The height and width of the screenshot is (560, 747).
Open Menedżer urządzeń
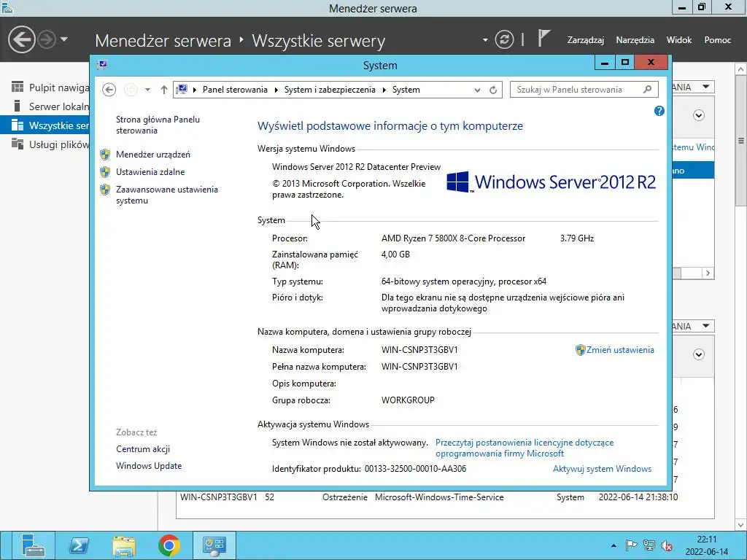[153, 155]
